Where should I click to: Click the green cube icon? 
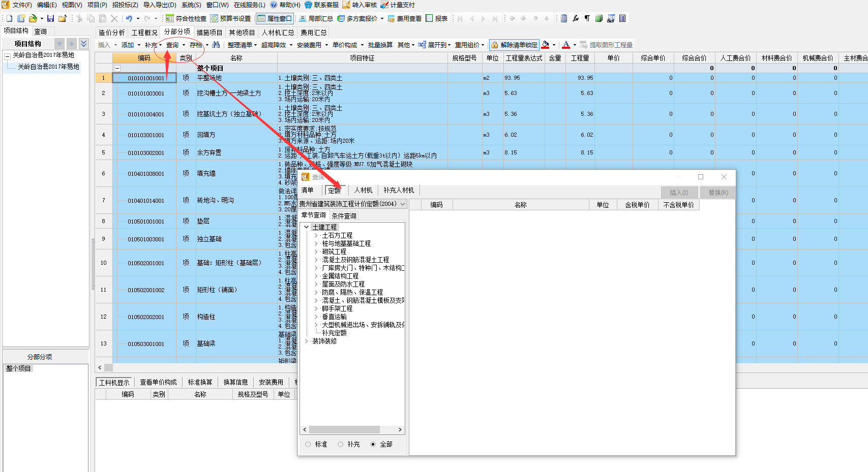click(x=599, y=18)
